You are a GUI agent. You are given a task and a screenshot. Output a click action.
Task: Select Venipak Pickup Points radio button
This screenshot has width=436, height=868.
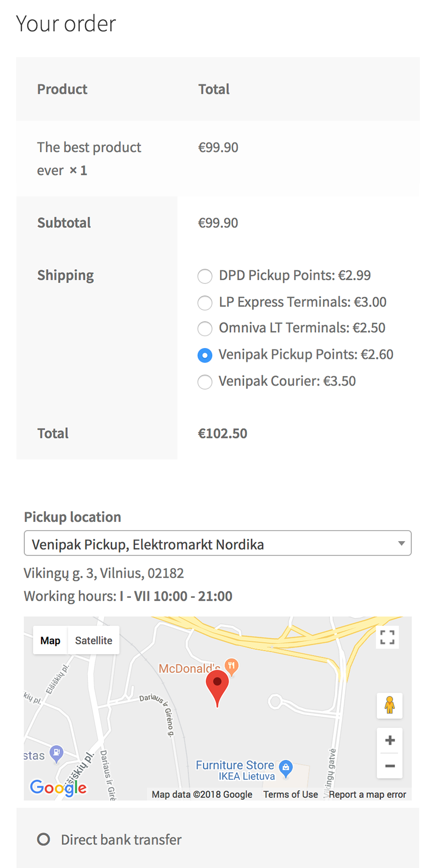[x=205, y=355]
